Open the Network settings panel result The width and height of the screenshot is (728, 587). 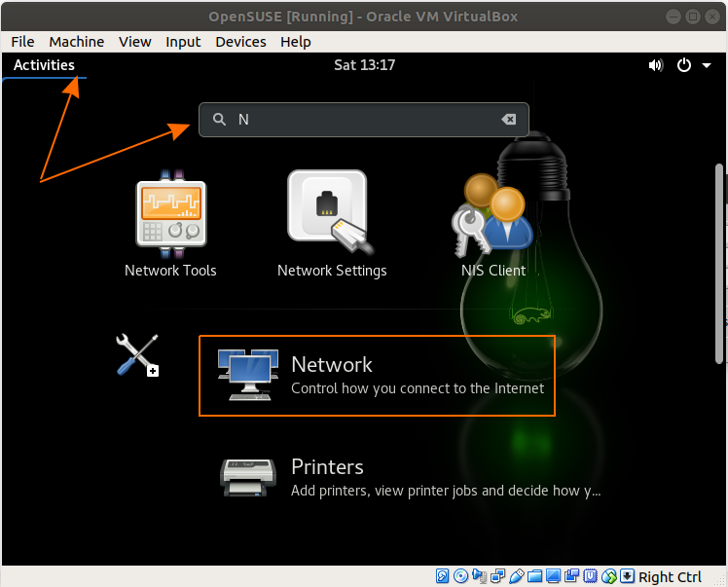tap(377, 376)
